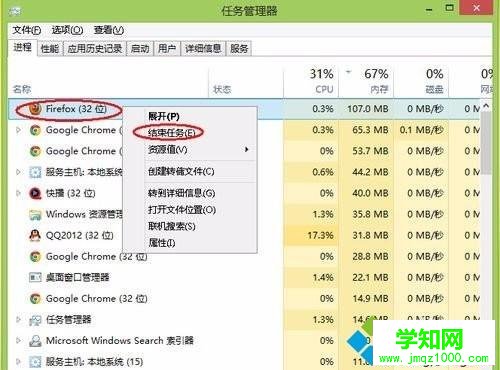The height and width of the screenshot is (370, 500).
Task: Click the QQ2012 penguin icon
Action: point(35,236)
